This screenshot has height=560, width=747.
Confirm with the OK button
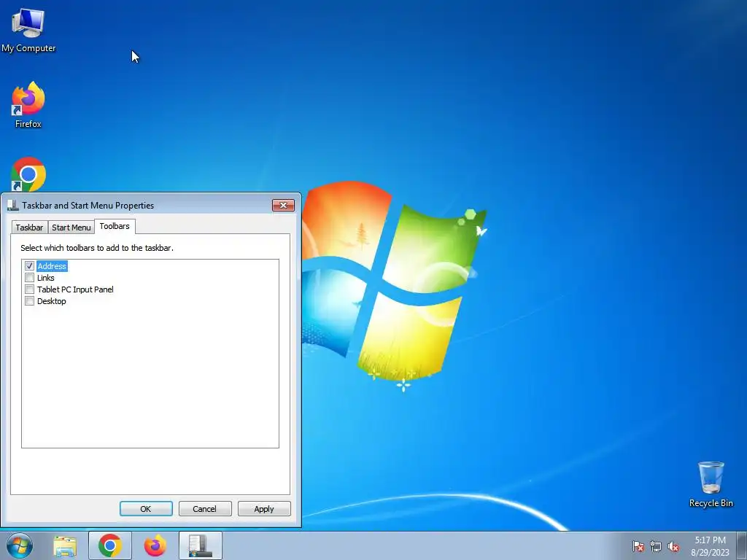pyautogui.click(x=146, y=508)
